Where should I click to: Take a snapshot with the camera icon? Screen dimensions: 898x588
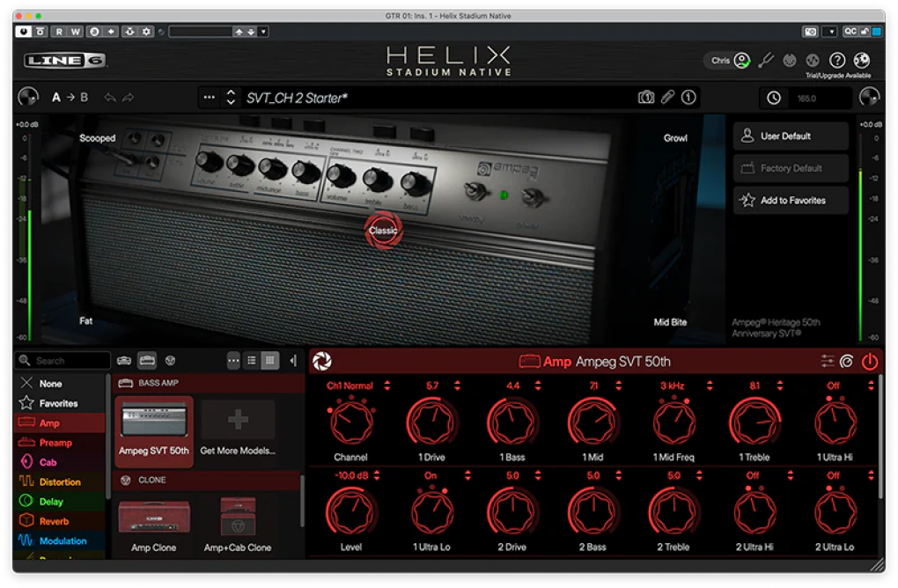coord(646,98)
